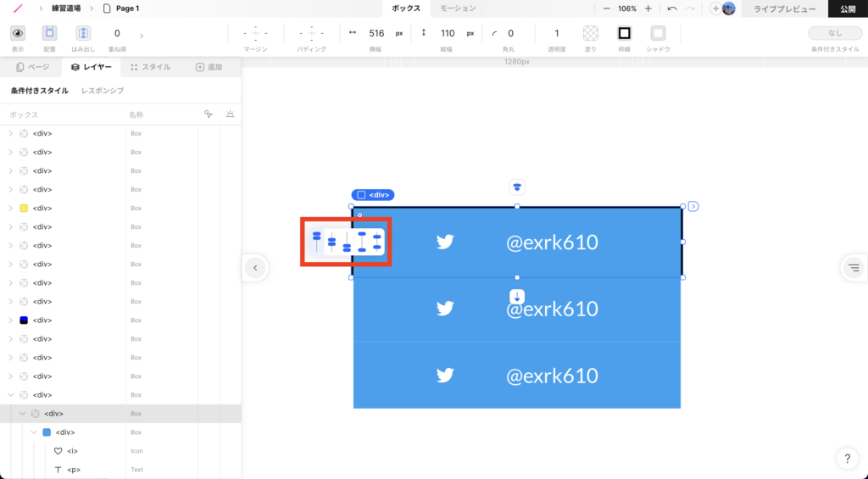
Task: Choose the bottom-align distribution icon
Action: pos(347,242)
